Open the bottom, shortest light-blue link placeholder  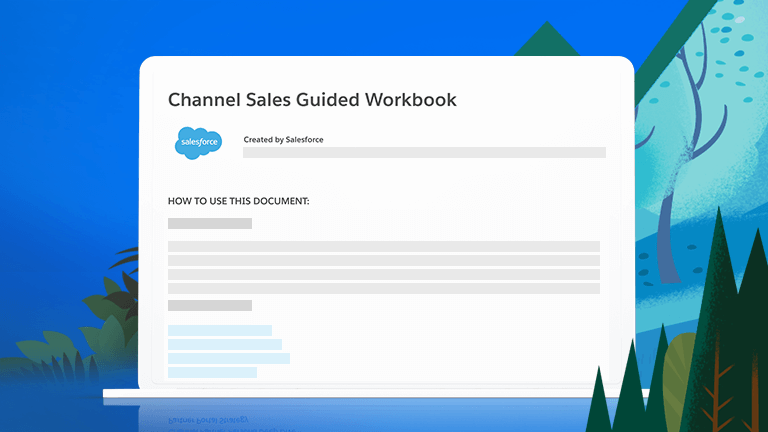point(212,372)
